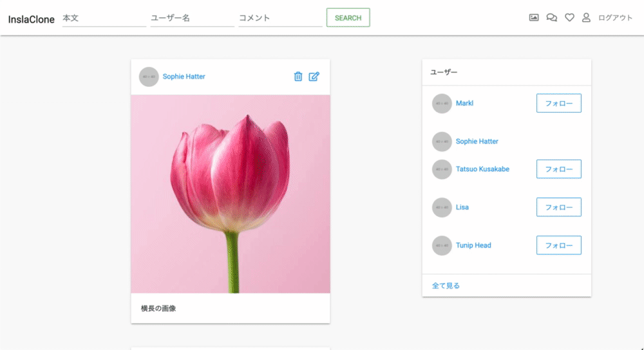Screen dimensions: 644x350
Task: Follow Tatsuo Kusakabe with フォロー button
Action: pyautogui.click(x=558, y=169)
